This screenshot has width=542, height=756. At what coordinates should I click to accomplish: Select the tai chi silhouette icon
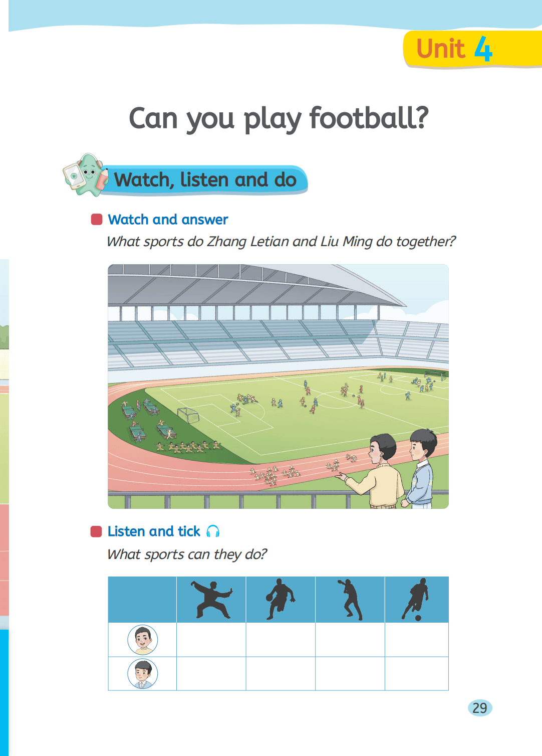pyautogui.click(x=211, y=600)
